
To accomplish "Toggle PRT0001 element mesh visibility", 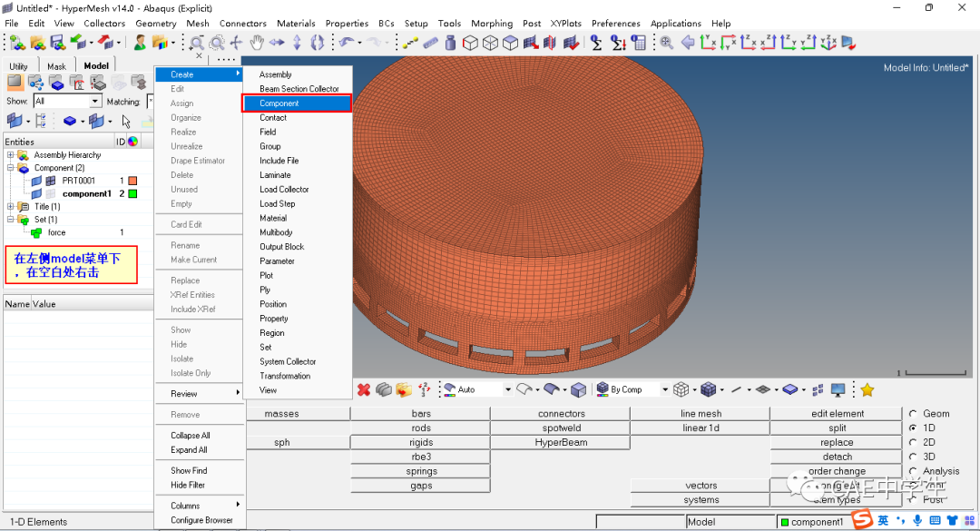I will tap(51, 181).
